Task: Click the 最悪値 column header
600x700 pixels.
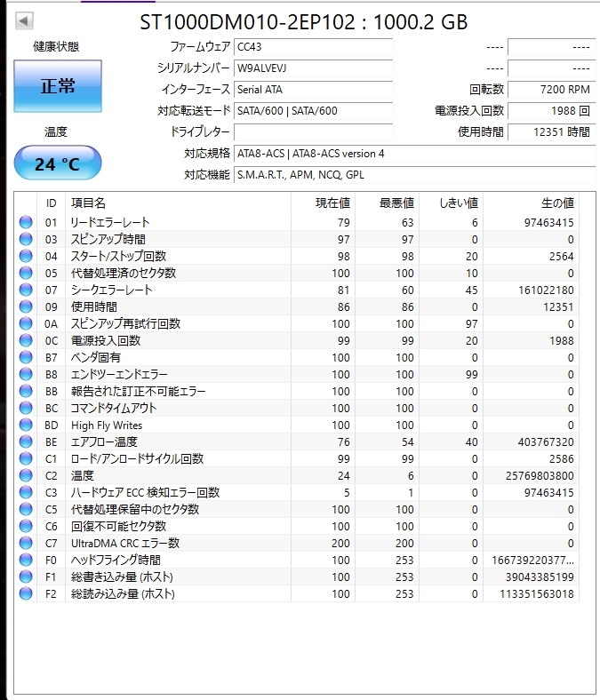Action: point(387,203)
